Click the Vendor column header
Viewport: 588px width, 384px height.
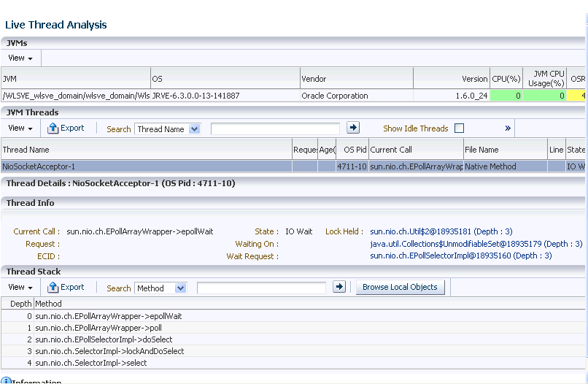[357, 79]
